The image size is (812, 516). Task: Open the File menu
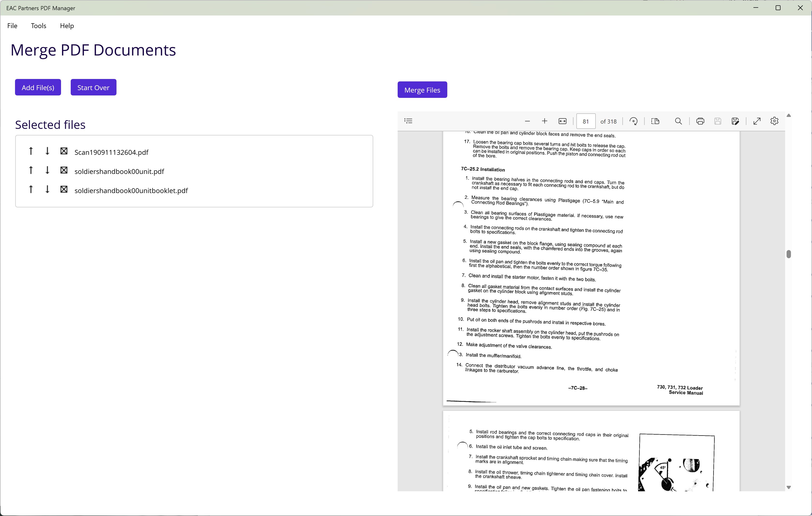click(12, 26)
